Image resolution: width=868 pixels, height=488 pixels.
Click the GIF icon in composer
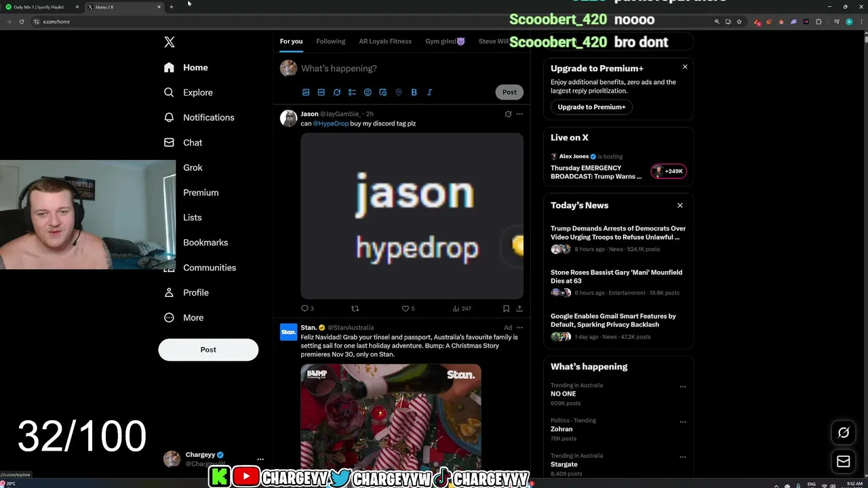point(321,92)
